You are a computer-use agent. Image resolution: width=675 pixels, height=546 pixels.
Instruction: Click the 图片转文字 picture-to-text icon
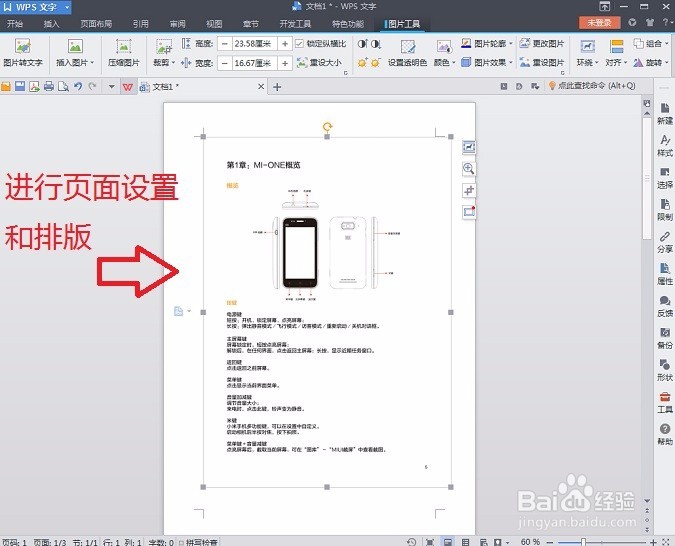point(23,46)
